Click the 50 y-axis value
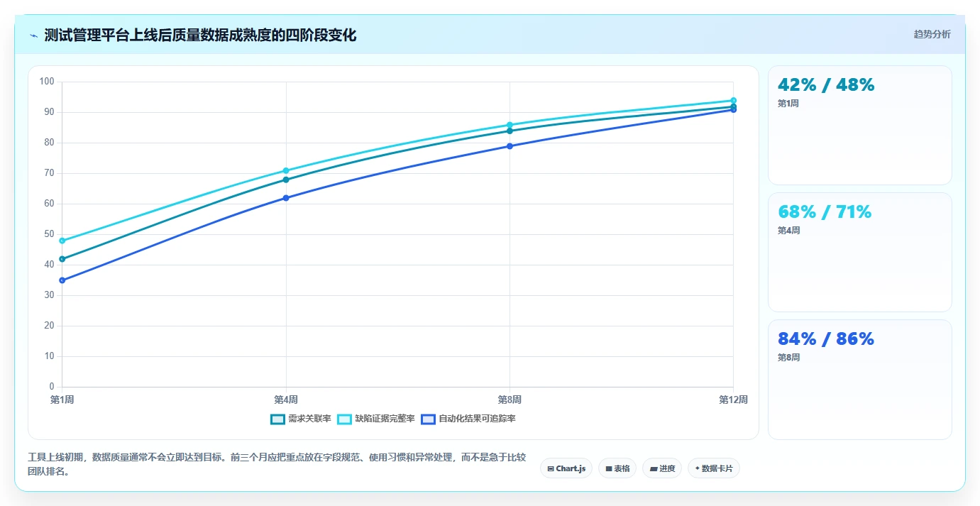This screenshot has width=980, height=506. pos(50,234)
